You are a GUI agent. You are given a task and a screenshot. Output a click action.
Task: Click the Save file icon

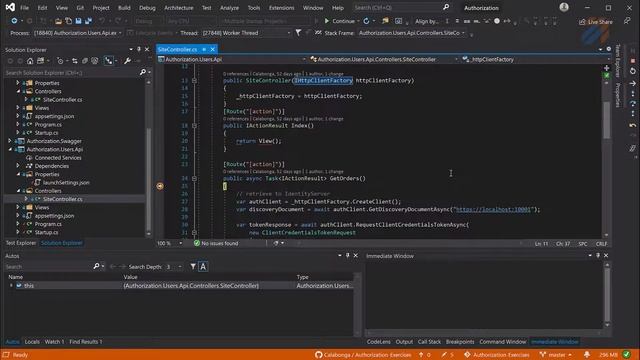78,21
